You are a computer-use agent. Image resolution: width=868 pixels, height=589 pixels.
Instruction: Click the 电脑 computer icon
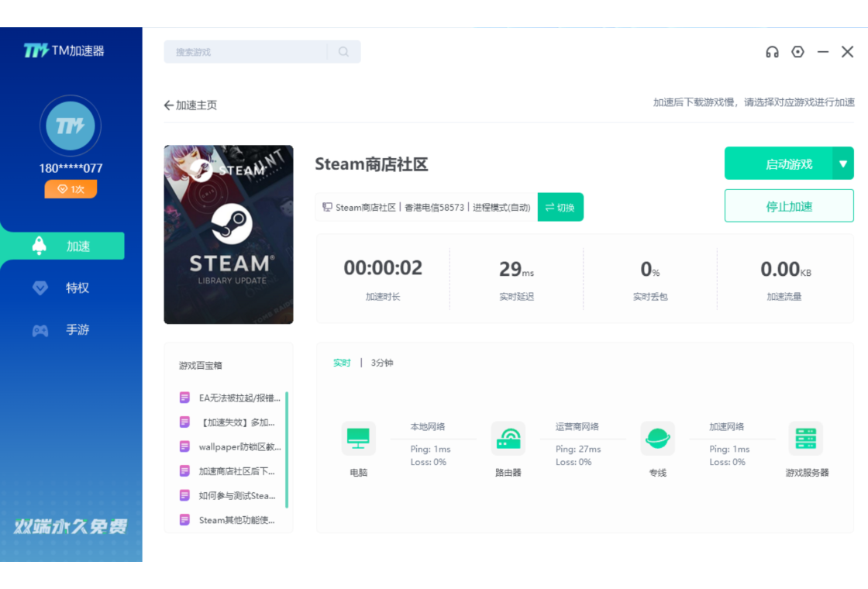[358, 439]
